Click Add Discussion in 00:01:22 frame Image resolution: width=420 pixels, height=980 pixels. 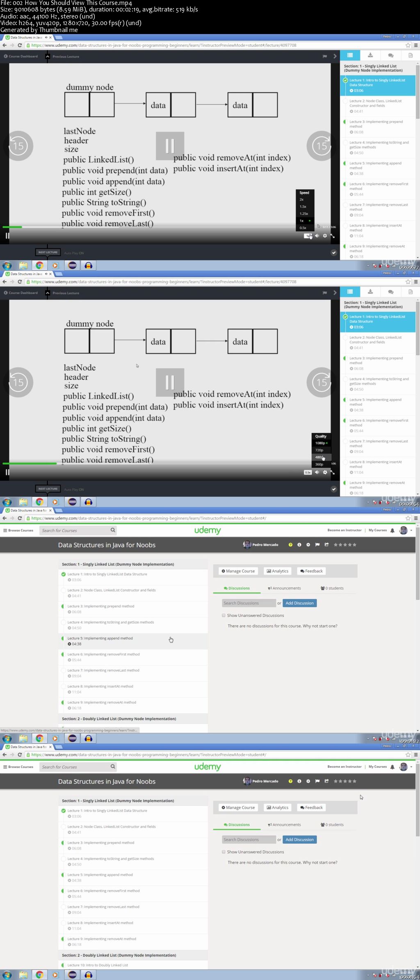pos(300,603)
